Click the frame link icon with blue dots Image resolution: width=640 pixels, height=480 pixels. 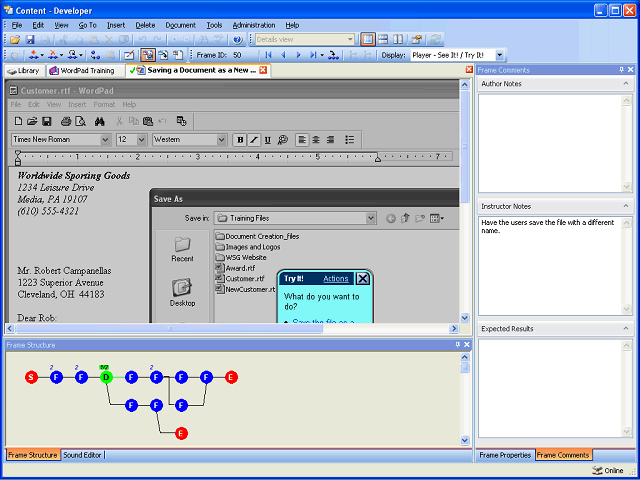95,55
